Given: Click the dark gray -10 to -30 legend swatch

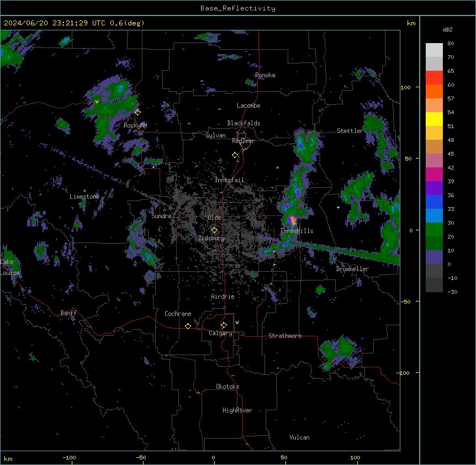Looking at the screenshot, I should (434, 285).
